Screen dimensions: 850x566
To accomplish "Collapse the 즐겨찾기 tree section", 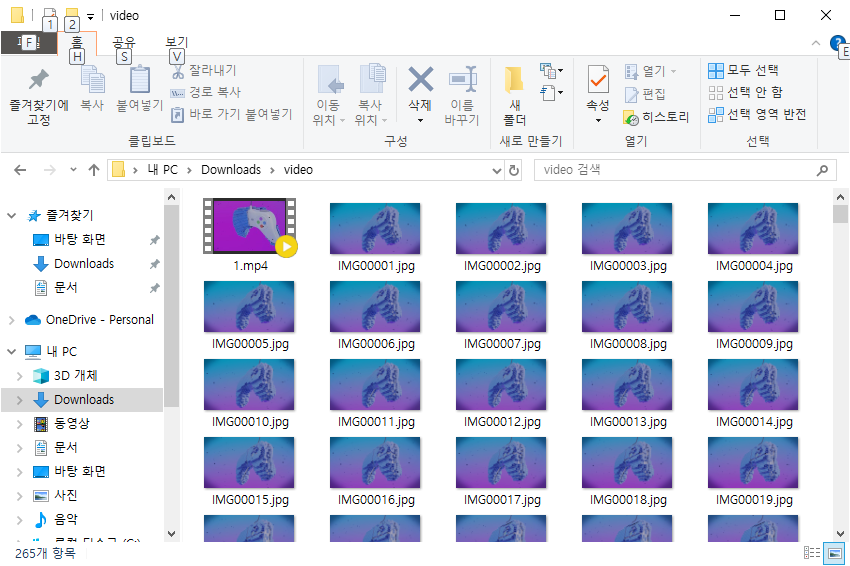I will pos(11,216).
